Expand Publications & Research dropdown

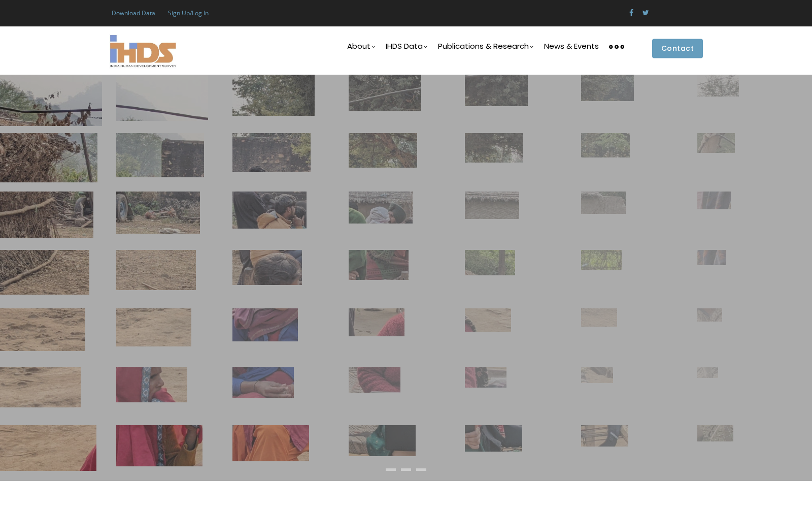click(485, 46)
